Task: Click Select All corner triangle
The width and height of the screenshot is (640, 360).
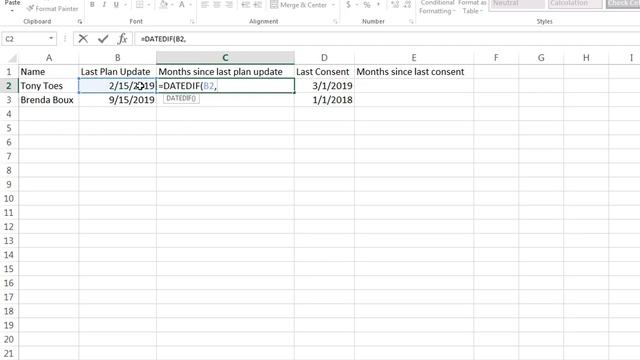Action: [x=12, y=58]
